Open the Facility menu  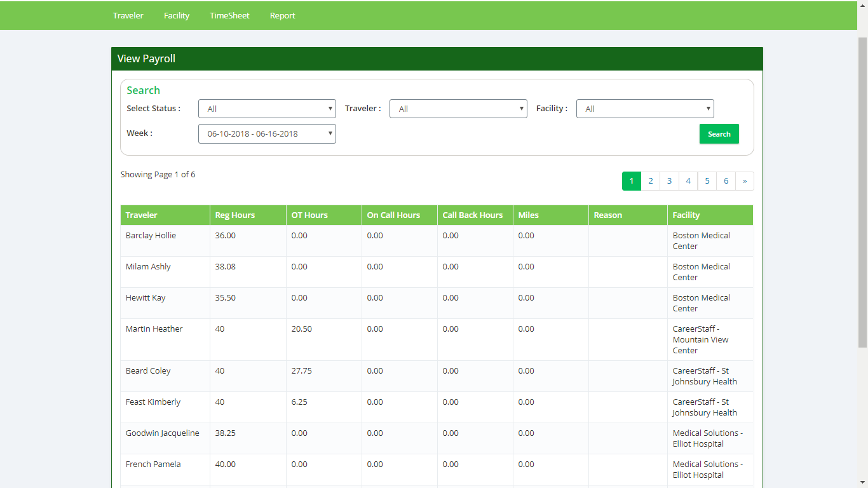(177, 15)
